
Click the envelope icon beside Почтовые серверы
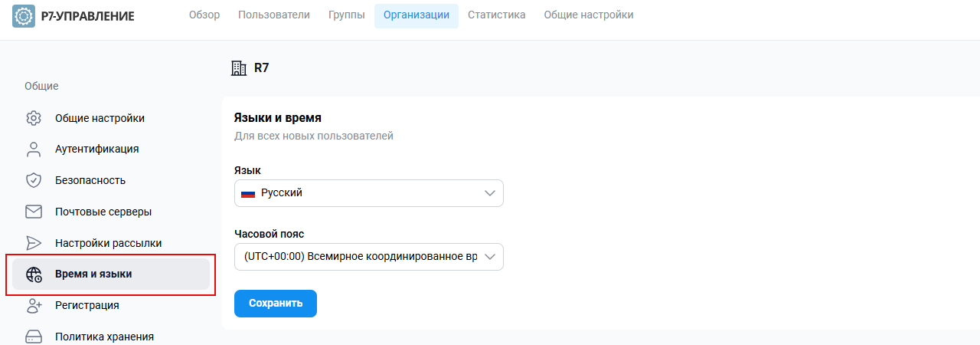tap(34, 212)
